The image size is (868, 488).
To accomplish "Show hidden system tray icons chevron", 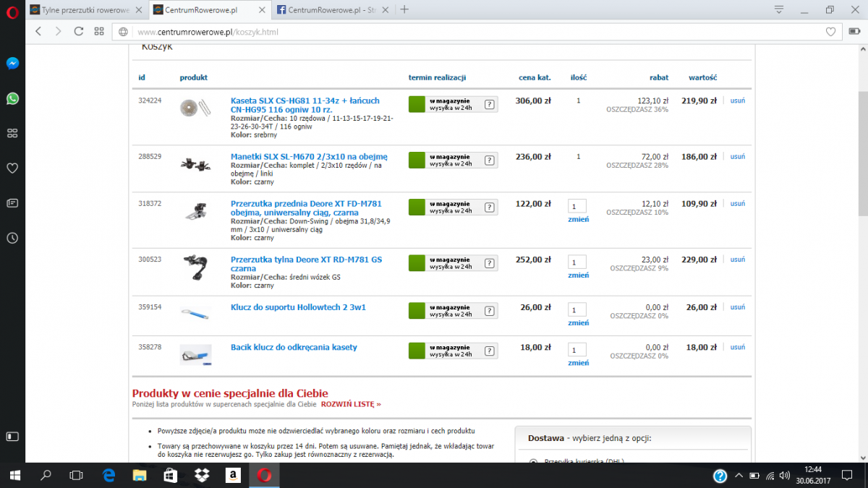I will (x=738, y=475).
